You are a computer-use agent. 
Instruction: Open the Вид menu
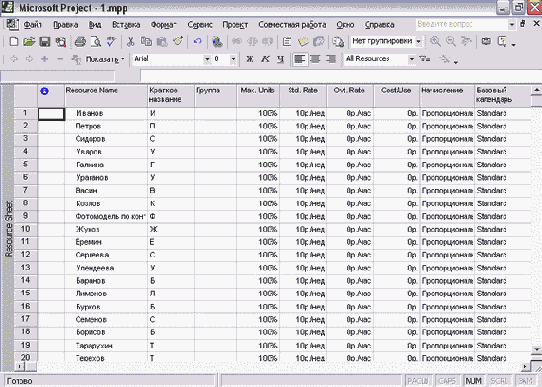pyautogui.click(x=95, y=25)
